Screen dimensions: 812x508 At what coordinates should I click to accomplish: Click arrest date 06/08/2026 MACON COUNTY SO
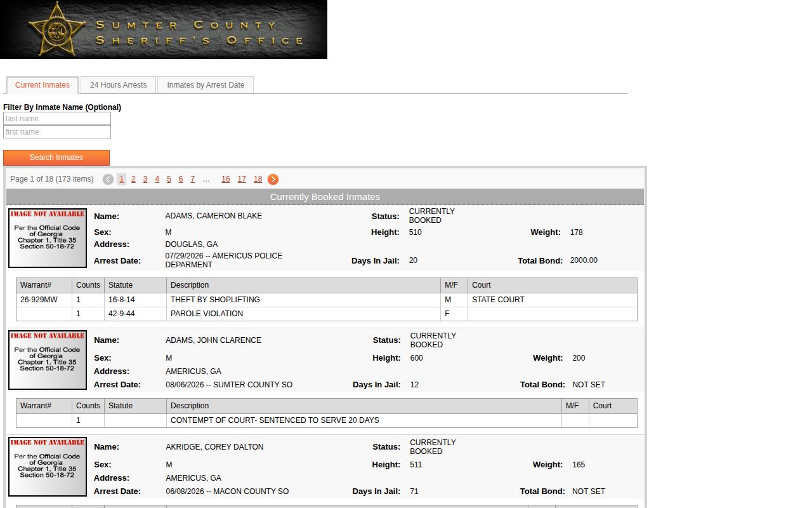click(227, 491)
